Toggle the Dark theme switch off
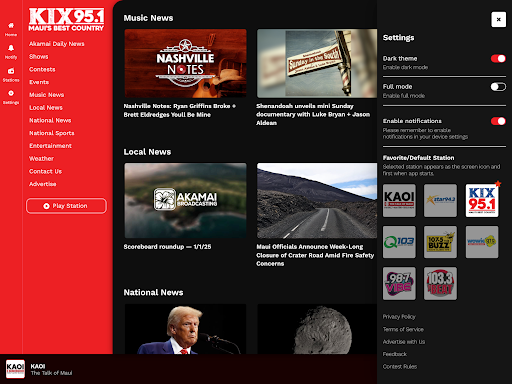 coord(498,59)
